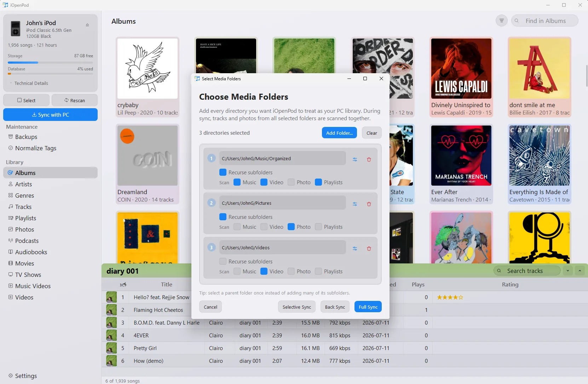Toggle Photo scan for Music/Organized folder
588x384 pixels.
click(x=291, y=182)
